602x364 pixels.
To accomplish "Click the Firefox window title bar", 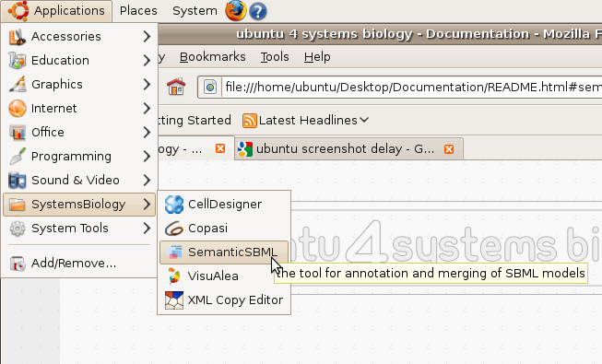I will pos(380,34).
